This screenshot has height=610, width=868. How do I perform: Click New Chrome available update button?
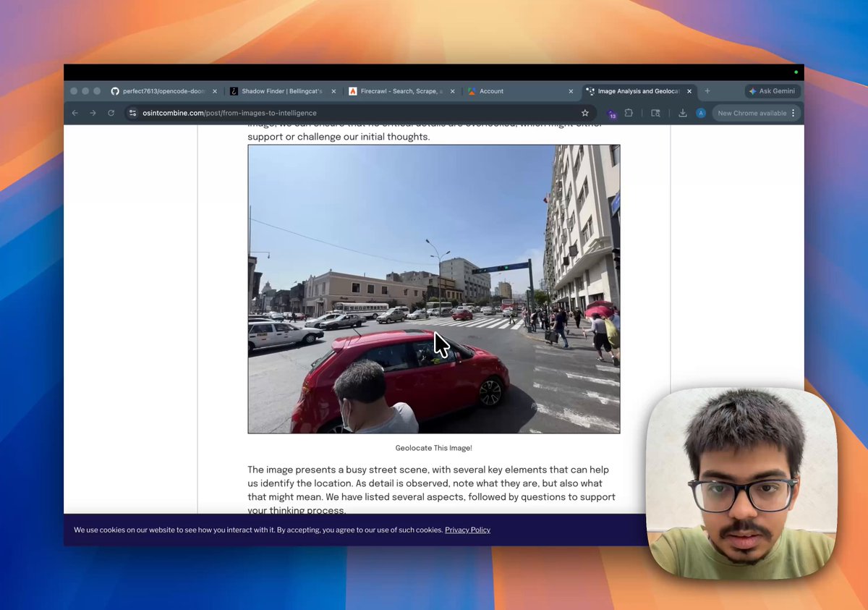[756, 113]
